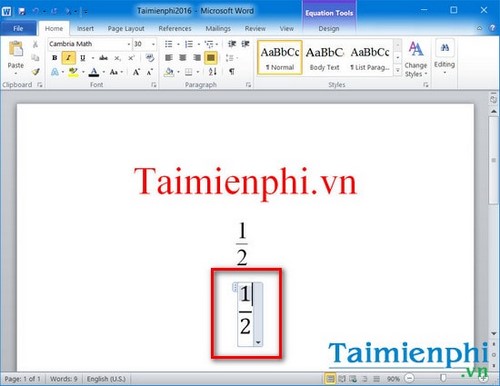Open the Paste options dropdown arrow
The width and height of the screenshot is (500, 386).
pos(16,73)
